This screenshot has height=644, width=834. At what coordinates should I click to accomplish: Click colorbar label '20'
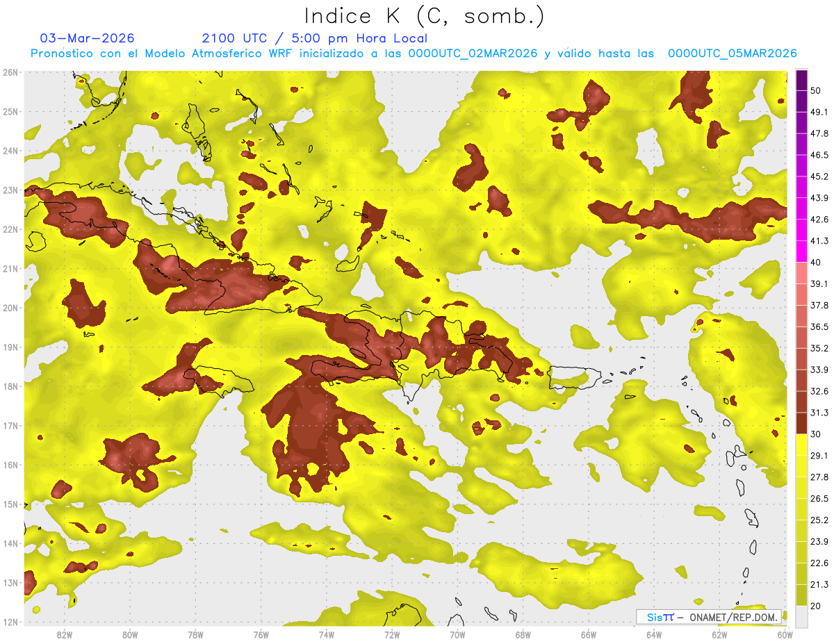(816, 606)
